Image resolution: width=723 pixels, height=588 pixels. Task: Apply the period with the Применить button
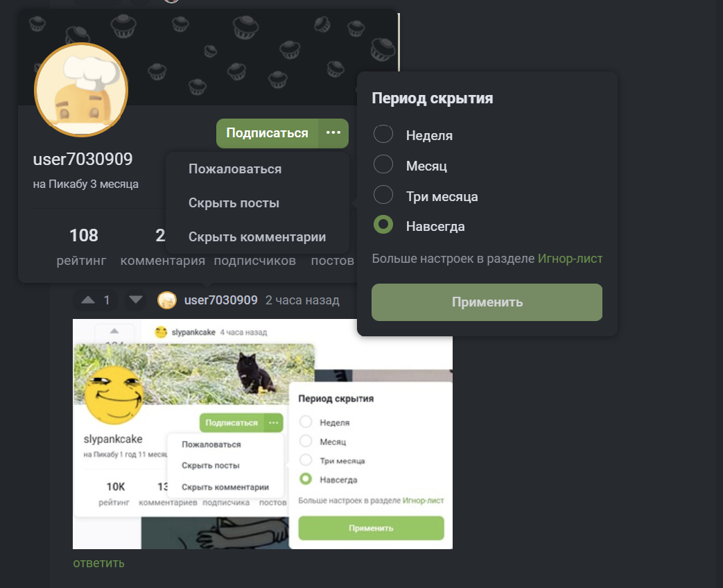(x=487, y=302)
